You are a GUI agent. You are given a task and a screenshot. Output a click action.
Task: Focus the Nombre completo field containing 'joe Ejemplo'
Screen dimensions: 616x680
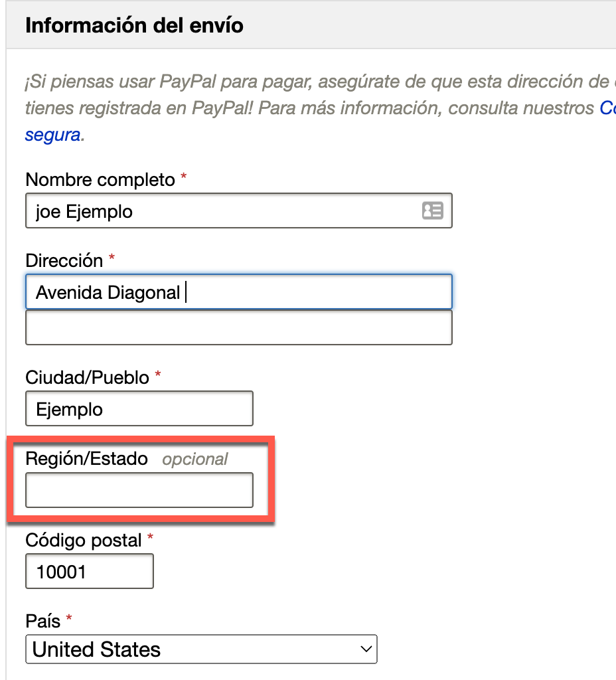coord(239,211)
